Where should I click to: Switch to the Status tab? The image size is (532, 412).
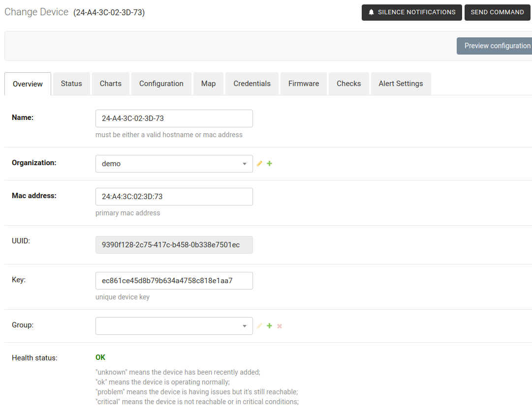click(71, 84)
